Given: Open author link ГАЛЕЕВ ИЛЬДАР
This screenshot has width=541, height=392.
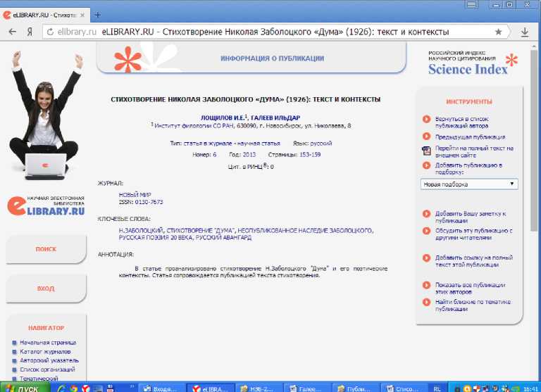Looking at the screenshot, I should click(275, 118).
